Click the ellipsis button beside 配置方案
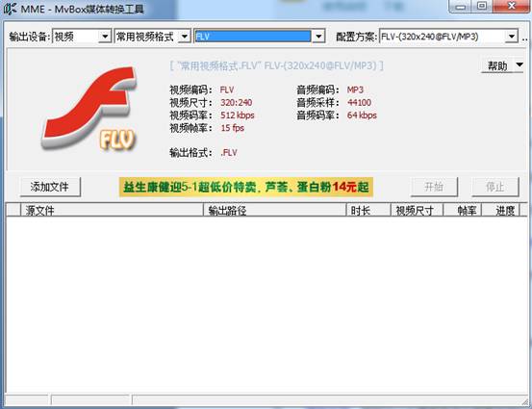 [524, 38]
